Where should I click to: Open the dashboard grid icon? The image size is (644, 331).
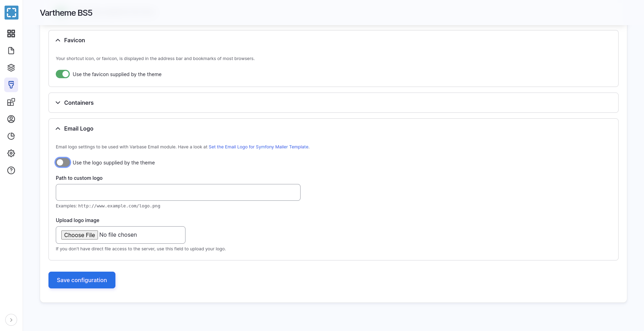11,34
